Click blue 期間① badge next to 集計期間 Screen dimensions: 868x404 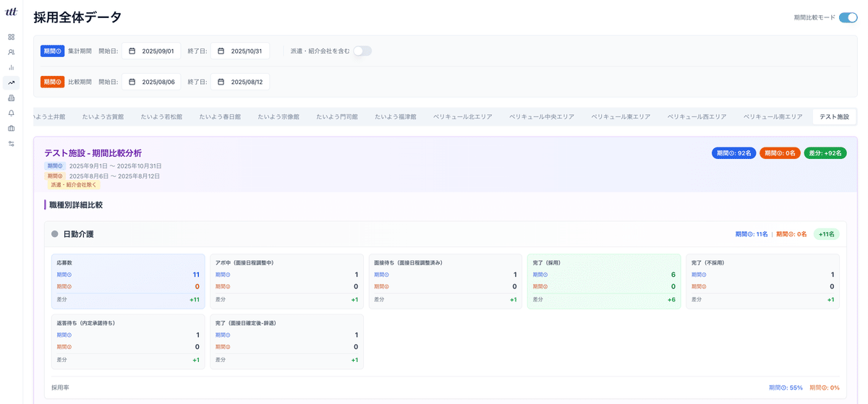[x=53, y=51]
